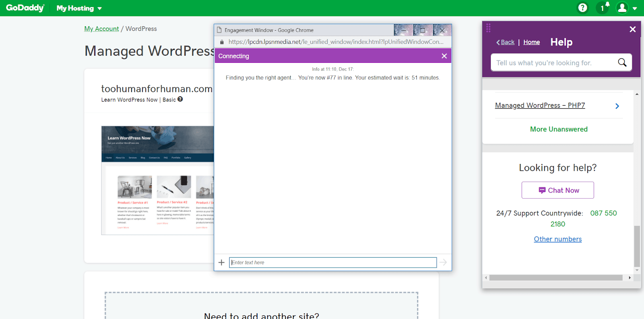Click the Help panel vertical scrollbar
This screenshot has height=319, width=644.
point(637,246)
